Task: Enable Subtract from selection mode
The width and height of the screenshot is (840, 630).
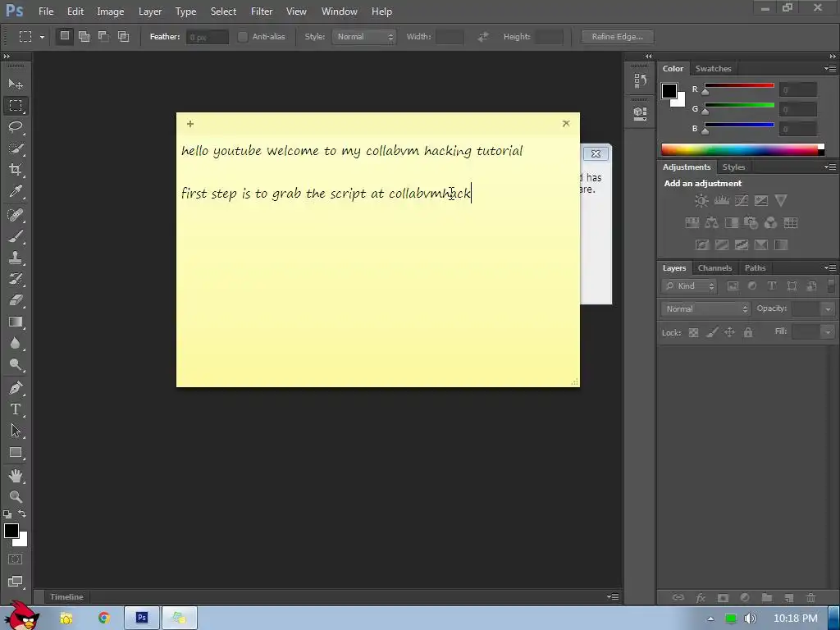Action: pos(104,36)
